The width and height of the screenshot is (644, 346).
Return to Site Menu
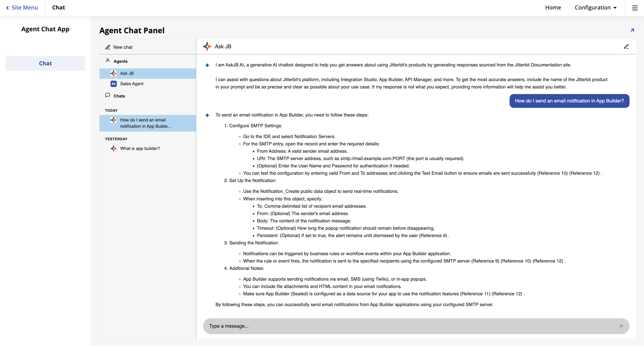tap(22, 8)
